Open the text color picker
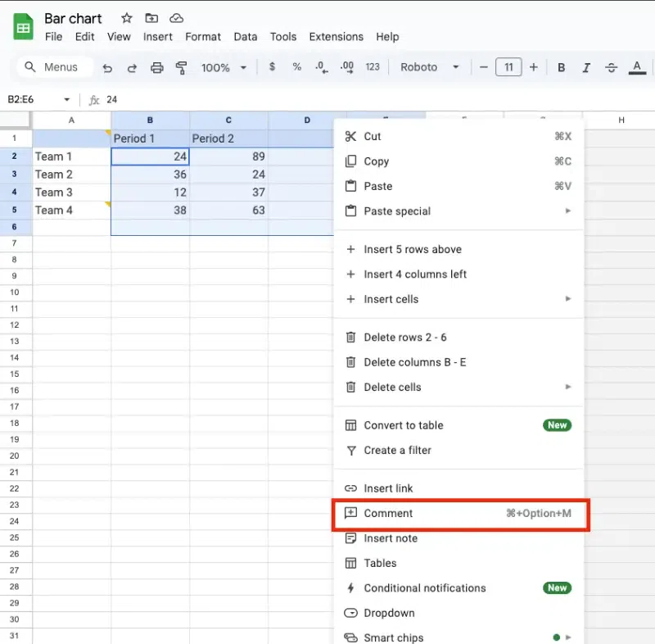Viewport: 655px width, 644px height. 637,67
